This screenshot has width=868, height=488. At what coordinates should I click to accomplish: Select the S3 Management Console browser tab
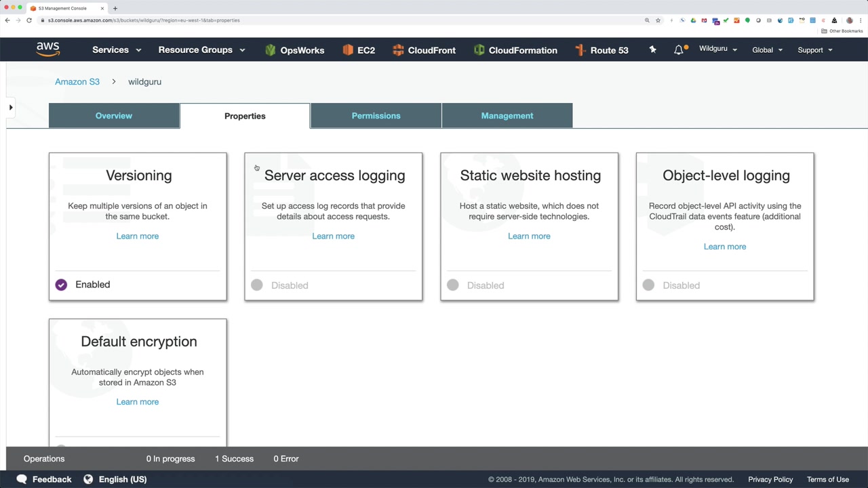coord(66,8)
